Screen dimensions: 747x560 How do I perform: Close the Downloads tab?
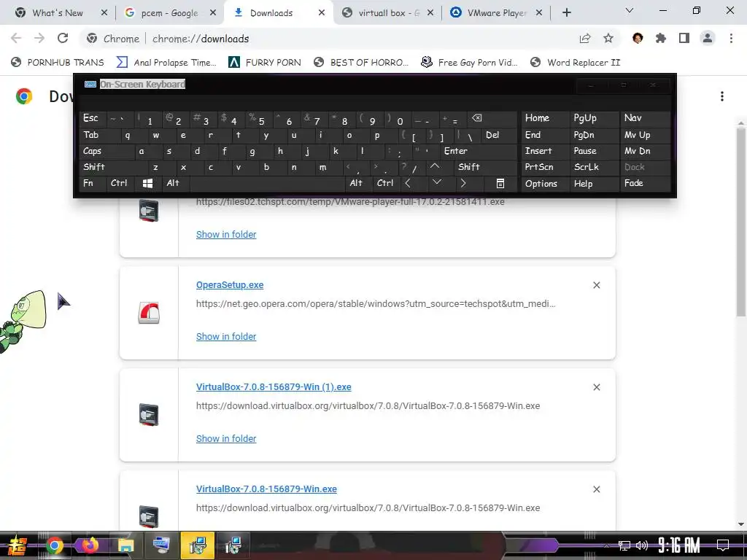[x=322, y=13]
